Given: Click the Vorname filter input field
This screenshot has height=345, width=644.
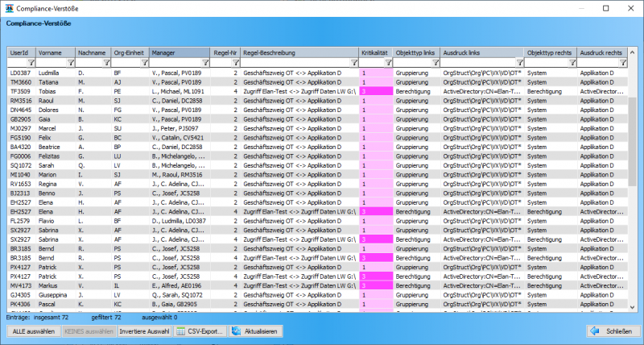Looking at the screenshot, I should (x=52, y=63).
